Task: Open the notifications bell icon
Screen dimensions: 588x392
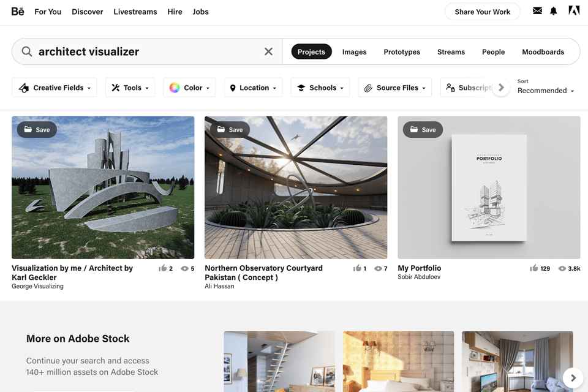Action: (x=554, y=11)
